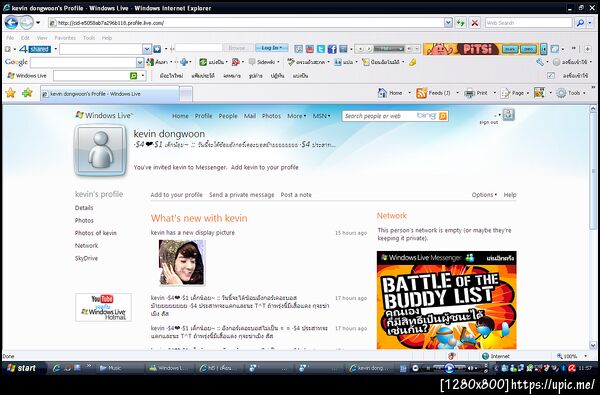Open Mail in Windows Live nav
This screenshot has width=600, height=395.
250,116
